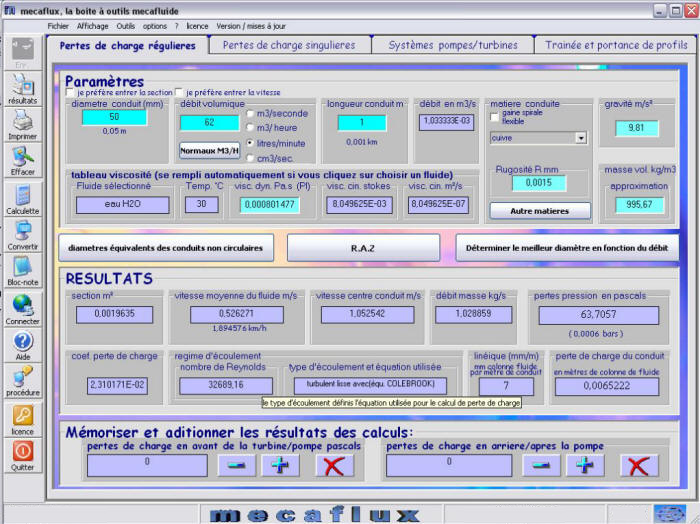Open Version / mises à jour menu
Viewport: 700px width, 524px height.
251,26
